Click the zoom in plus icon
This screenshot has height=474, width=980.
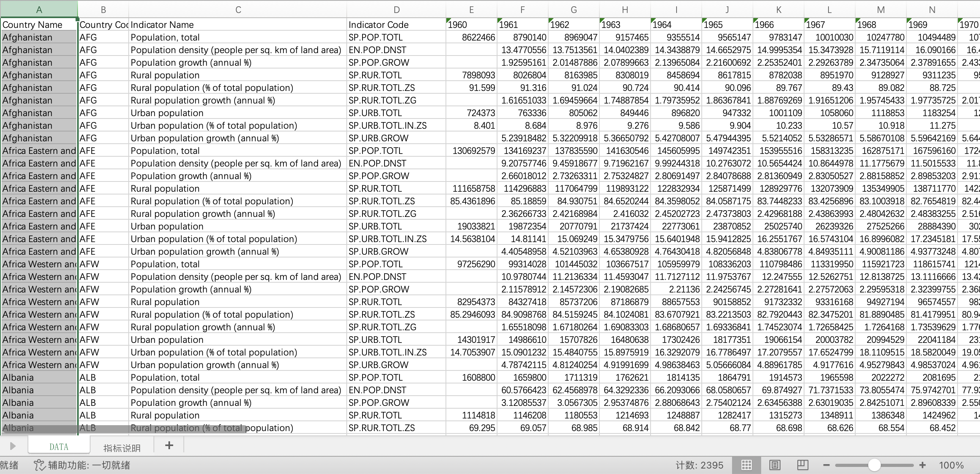(x=923, y=465)
